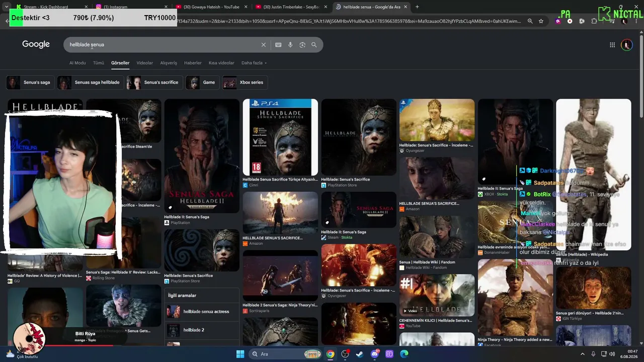Open the Google account avatar menu
This screenshot has width=644, height=362.
(626, 45)
